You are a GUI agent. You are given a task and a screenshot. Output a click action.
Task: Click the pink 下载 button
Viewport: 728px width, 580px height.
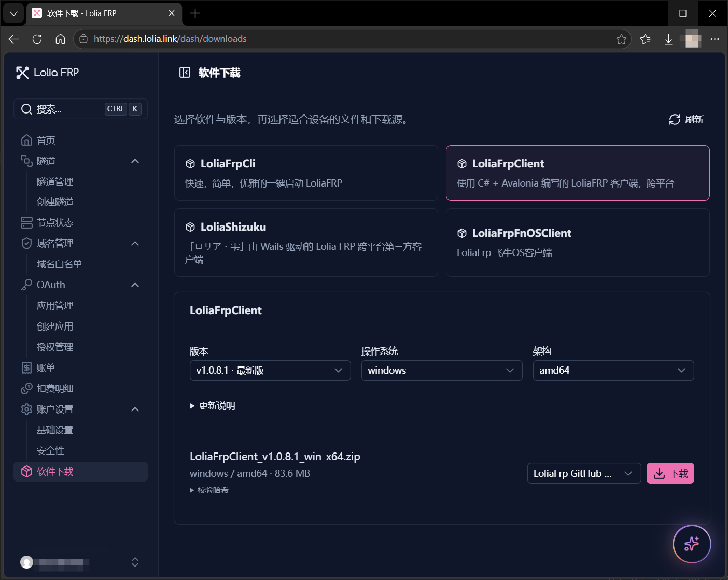click(x=670, y=473)
